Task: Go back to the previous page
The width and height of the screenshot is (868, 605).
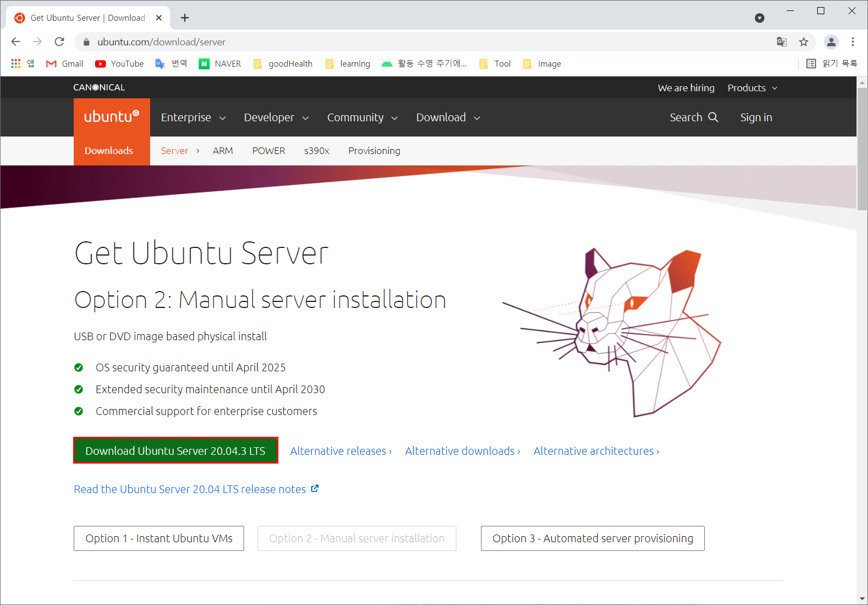Action: pos(15,41)
